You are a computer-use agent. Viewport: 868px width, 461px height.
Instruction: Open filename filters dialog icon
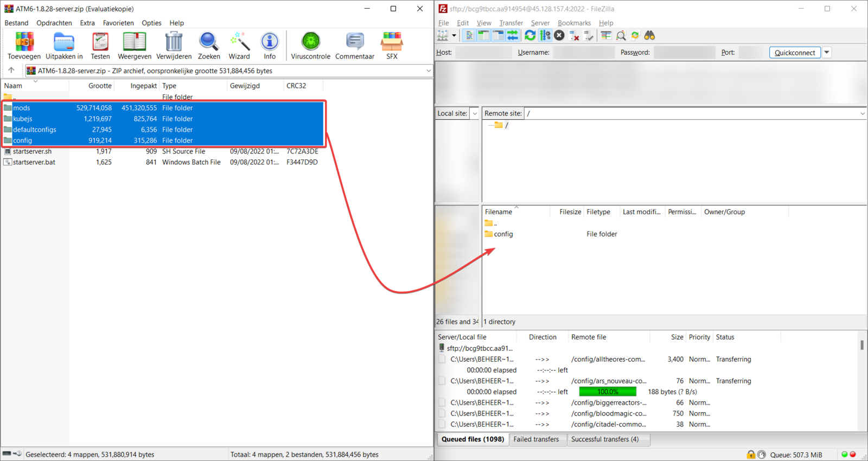(x=606, y=36)
